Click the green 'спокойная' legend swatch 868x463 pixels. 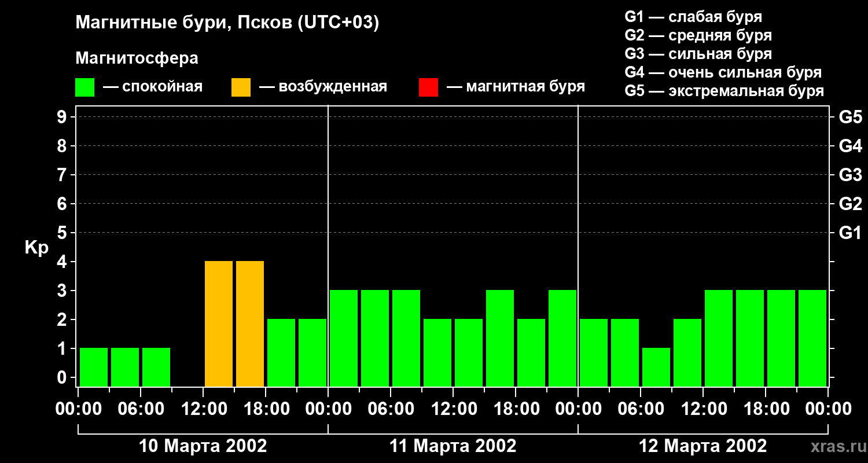coord(84,87)
